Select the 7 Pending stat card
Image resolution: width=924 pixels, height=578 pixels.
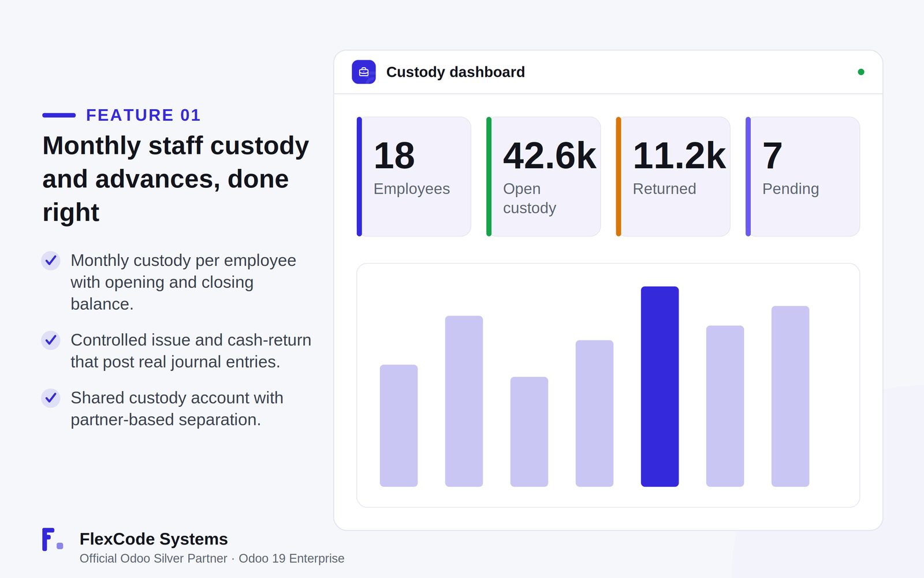coord(803,177)
